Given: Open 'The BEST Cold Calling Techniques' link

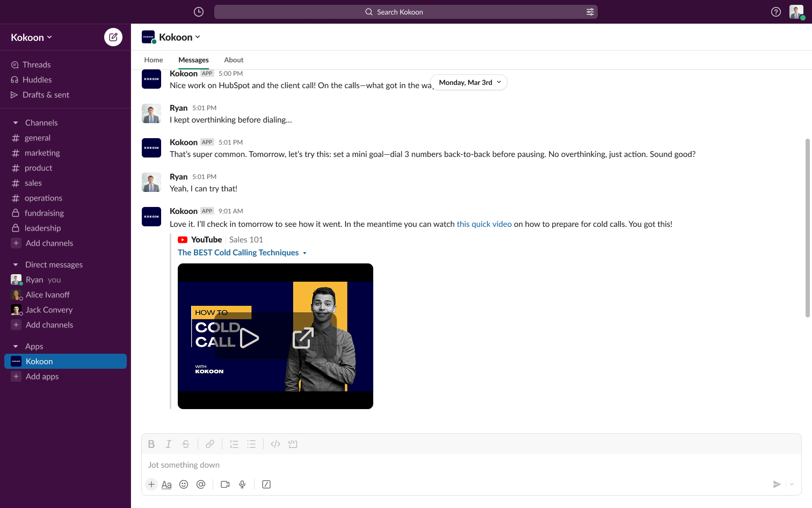Looking at the screenshot, I should click(238, 253).
